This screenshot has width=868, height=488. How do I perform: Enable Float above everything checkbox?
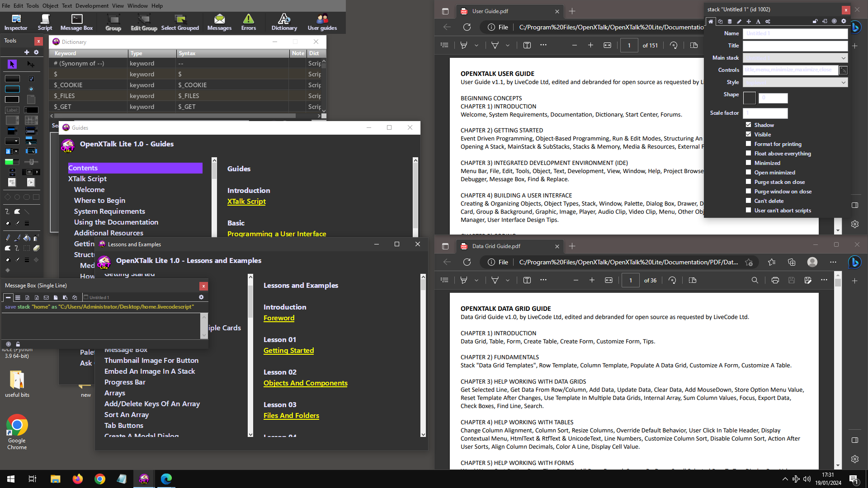coord(749,153)
